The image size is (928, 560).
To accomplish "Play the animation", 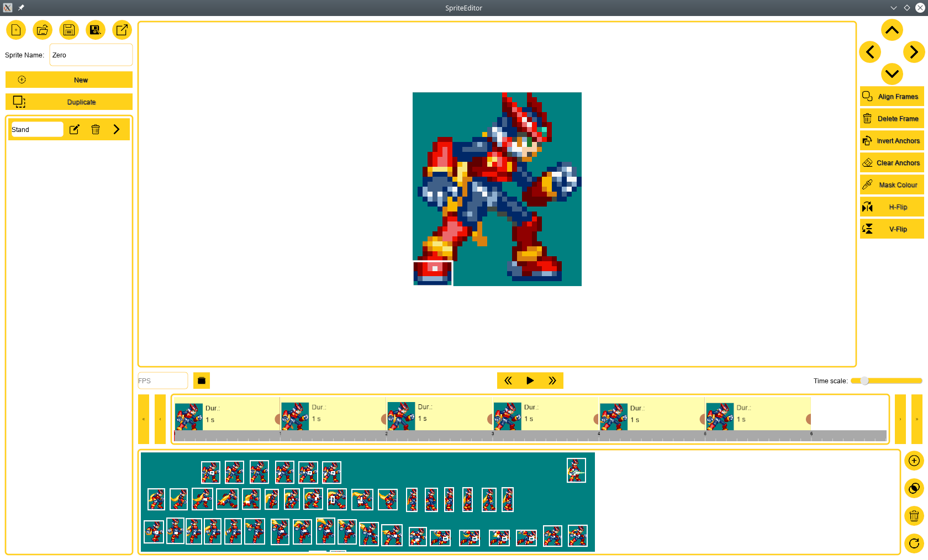I will (530, 381).
